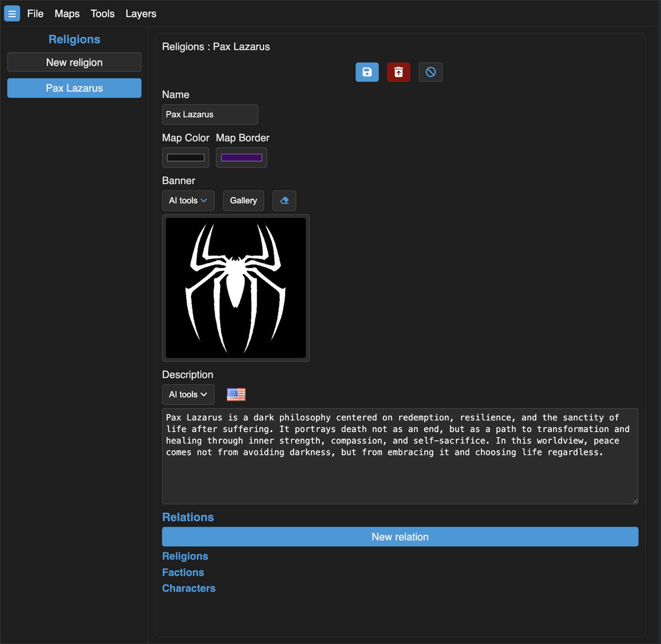Add a New relation
This screenshot has width=661, height=644.
tap(400, 537)
